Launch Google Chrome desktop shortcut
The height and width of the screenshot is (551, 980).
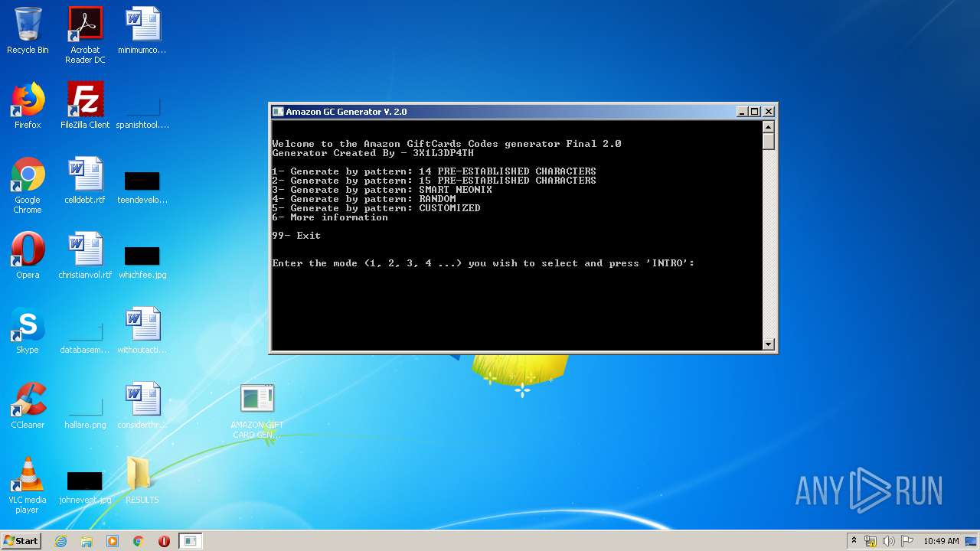point(28,185)
